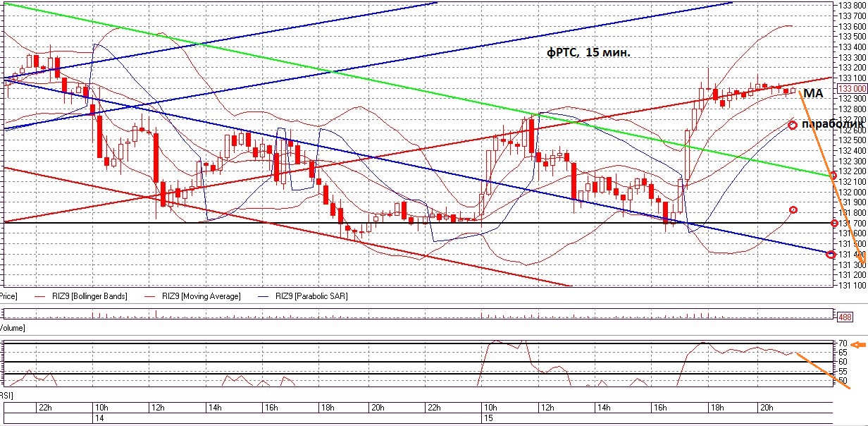Click the 133 400 price axis label
The width and height of the screenshot is (868, 426).
pyautogui.click(x=851, y=47)
